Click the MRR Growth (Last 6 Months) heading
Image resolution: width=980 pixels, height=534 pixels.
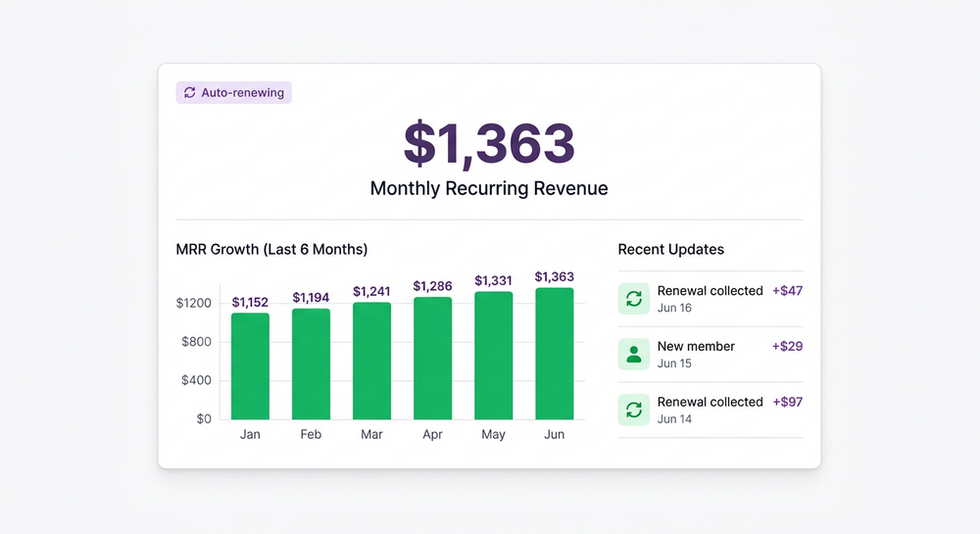pyautogui.click(x=271, y=249)
